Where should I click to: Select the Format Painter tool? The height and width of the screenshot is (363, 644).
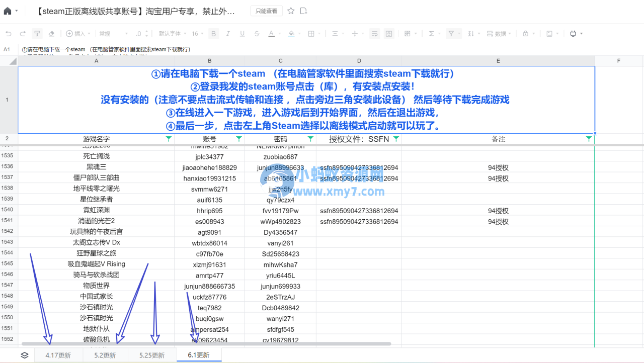[36, 33]
